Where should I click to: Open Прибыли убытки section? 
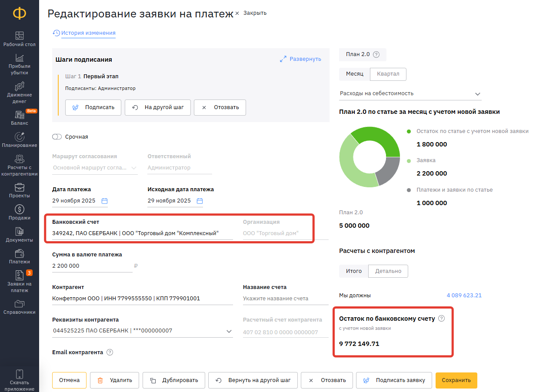click(20, 64)
